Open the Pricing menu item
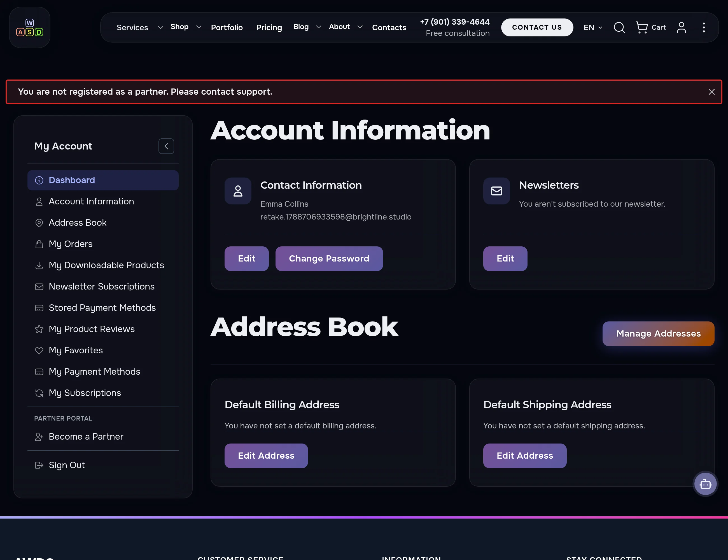Viewport: 728px width, 560px height. click(x=269, y=27)
